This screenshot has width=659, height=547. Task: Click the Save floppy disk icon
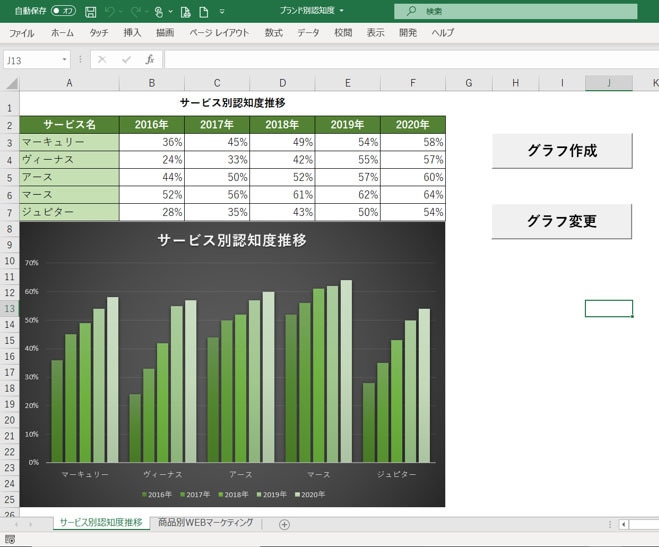[90, 12]
